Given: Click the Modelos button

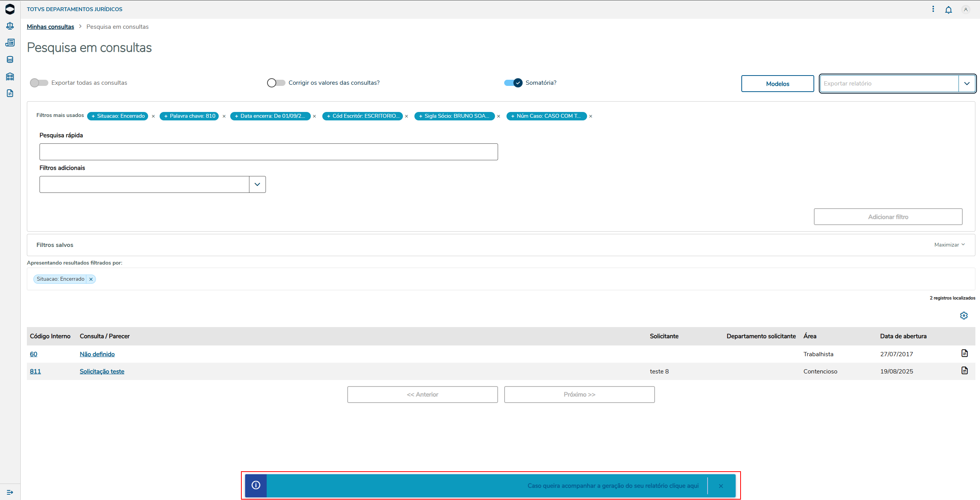Looking at the screenshot, I should (x=777, y=84).
